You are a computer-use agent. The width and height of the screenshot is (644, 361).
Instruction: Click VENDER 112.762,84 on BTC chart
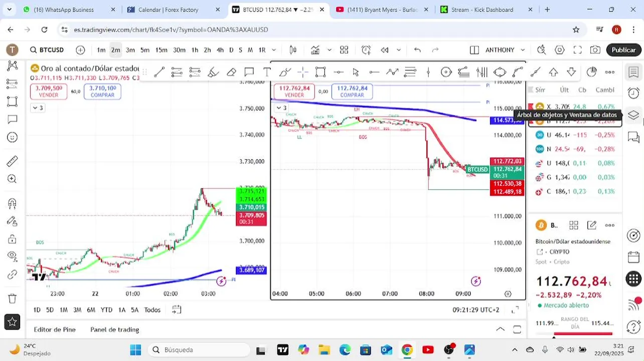[294, 91]
